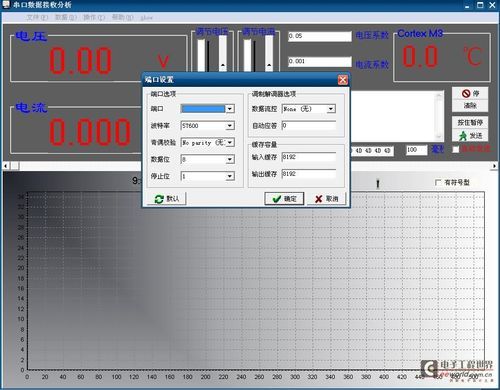The image size is (500, 390).
Task: Click the hex data field with 4D values
Action: 373,151
